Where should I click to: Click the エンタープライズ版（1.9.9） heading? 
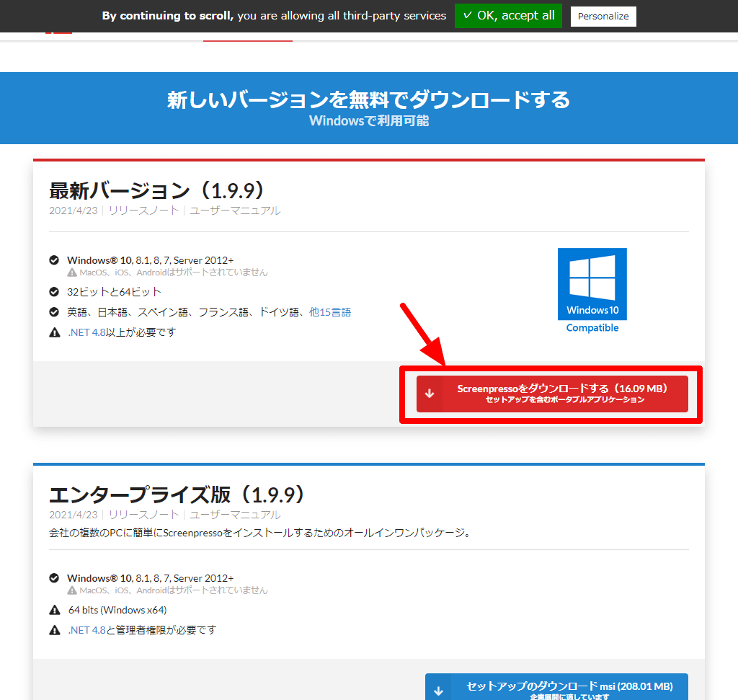[179, 495]
